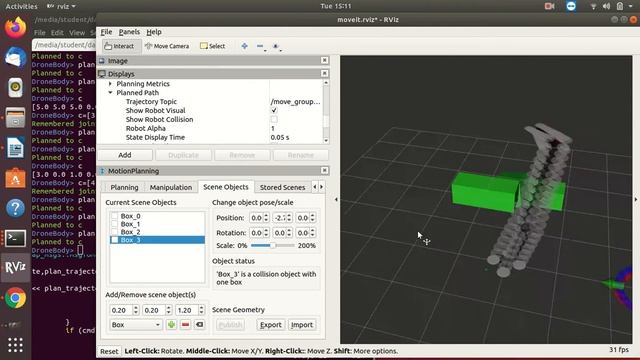640x360 pixels.
Task: Open the Panels menu
Action: tap(129, 32)
